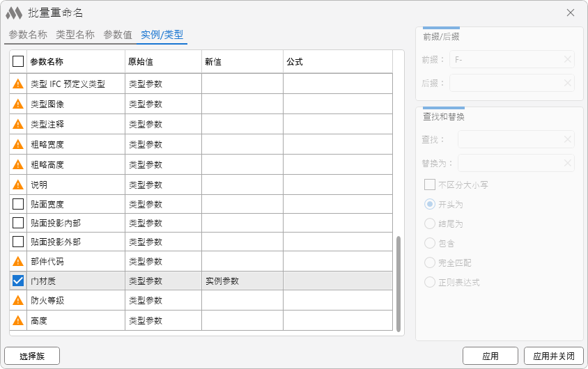
Task: Open the 参数值 tab
Action: [117, 35]
